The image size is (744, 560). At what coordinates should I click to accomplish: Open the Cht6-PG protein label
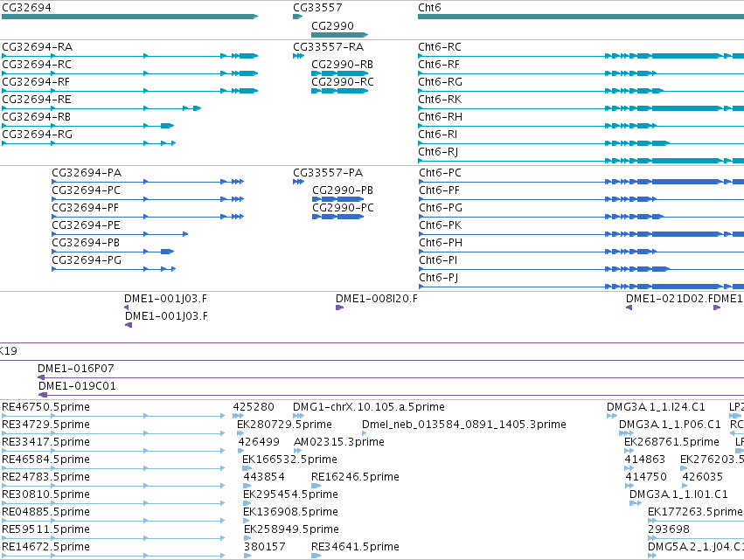(441, 208)
